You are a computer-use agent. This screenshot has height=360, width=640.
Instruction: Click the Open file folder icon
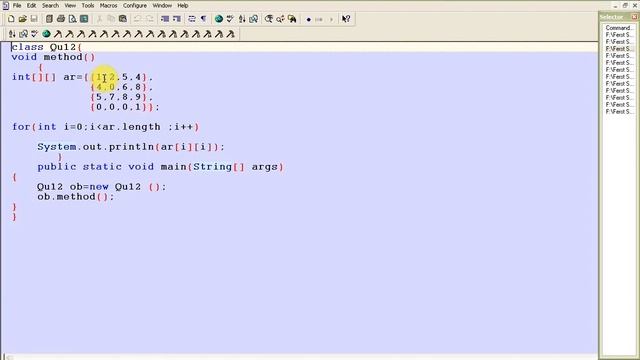[22, 19]
